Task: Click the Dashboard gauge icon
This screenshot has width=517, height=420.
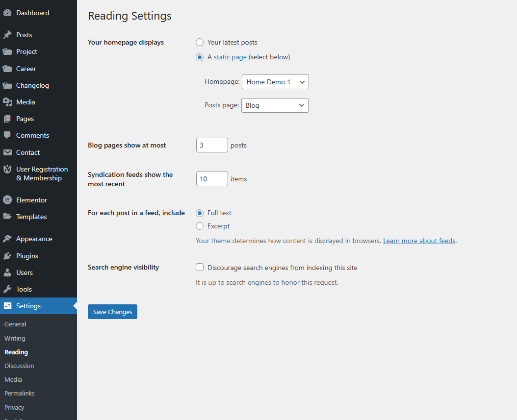Action: (x=7, y=13)
